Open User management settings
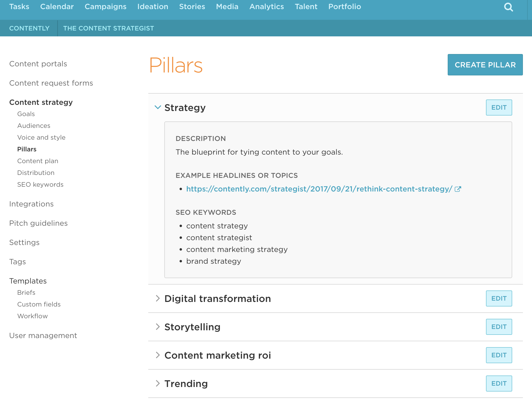The width and height of the screenshot is (532, 414). coord(43,335)
